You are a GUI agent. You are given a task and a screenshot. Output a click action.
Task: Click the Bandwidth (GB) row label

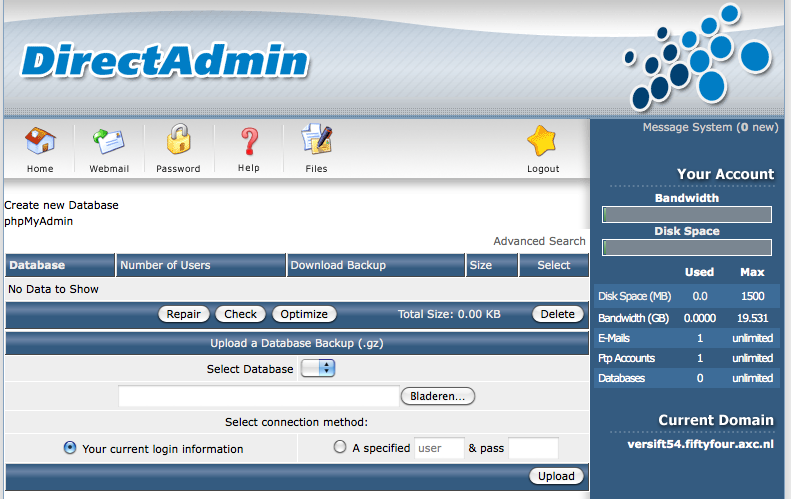633,318
